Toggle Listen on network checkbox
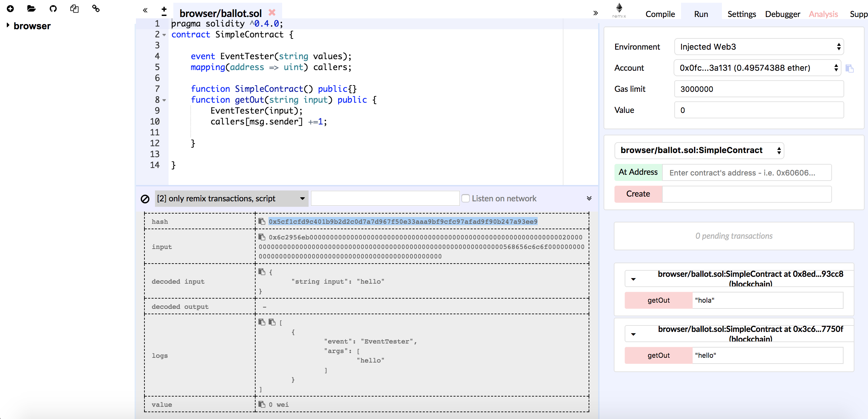868x419 pixels. [466, 198]
